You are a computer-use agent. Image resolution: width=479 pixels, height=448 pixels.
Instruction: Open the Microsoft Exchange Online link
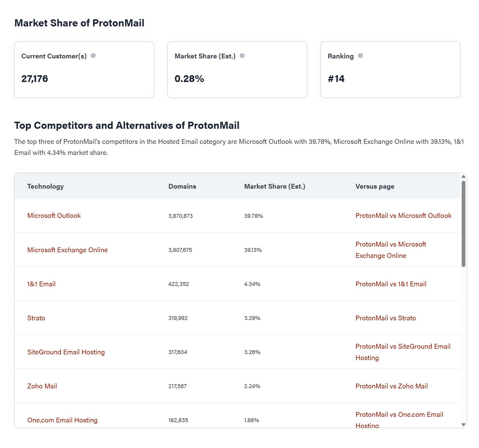(67, 250)
